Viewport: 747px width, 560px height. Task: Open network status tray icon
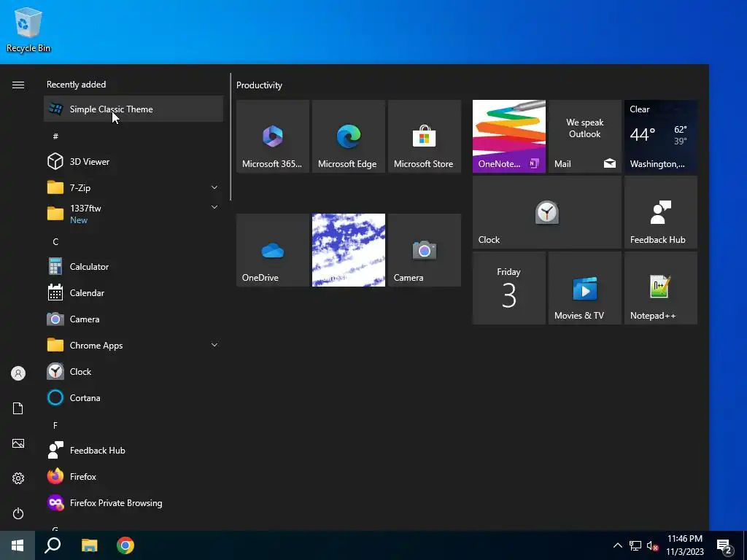pyautogui.click(x=635, y=545)
